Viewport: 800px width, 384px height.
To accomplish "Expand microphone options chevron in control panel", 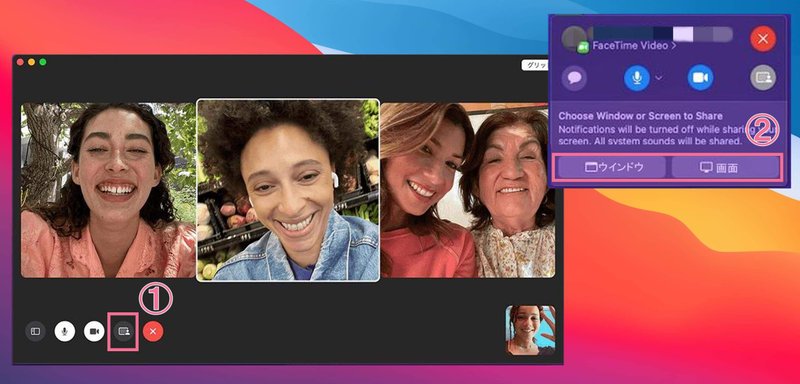I will tap(659, 78).
